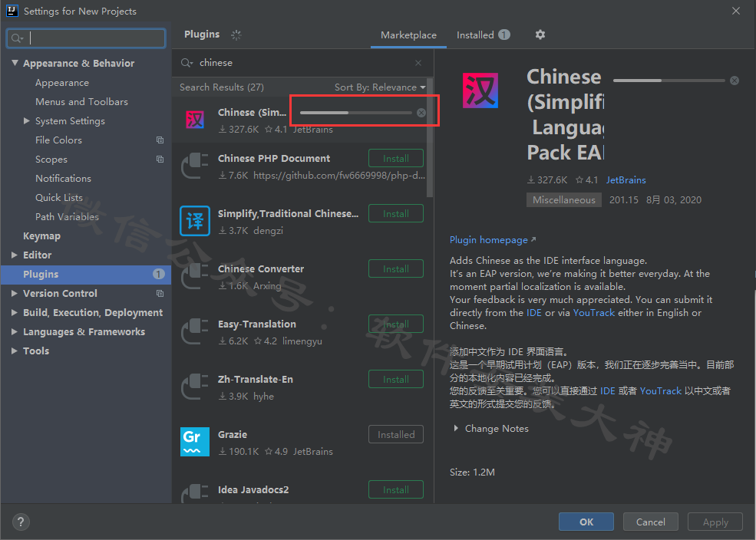Expand Languages & Frameworks section

pos(15,332)
